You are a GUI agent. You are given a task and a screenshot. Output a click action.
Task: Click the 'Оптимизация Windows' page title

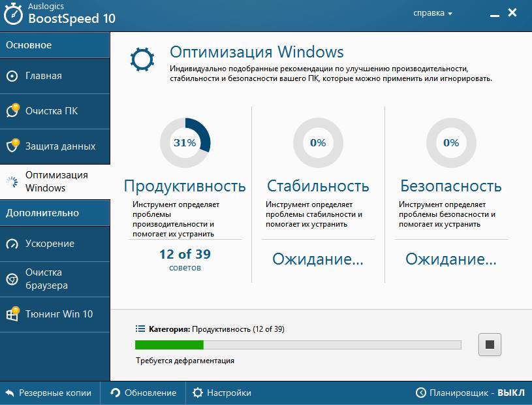pos(257,52)
